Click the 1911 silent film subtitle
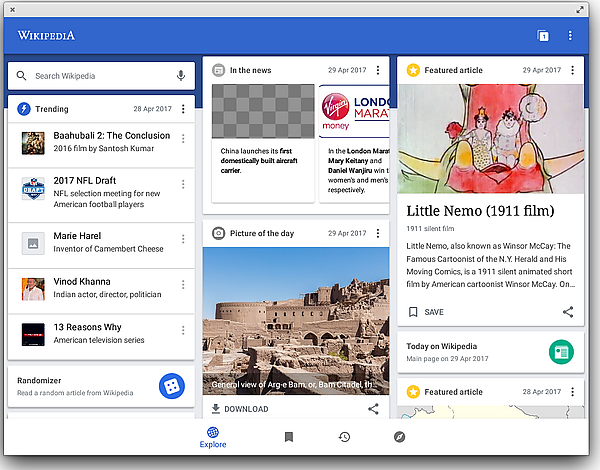 [x=430, y=228]
